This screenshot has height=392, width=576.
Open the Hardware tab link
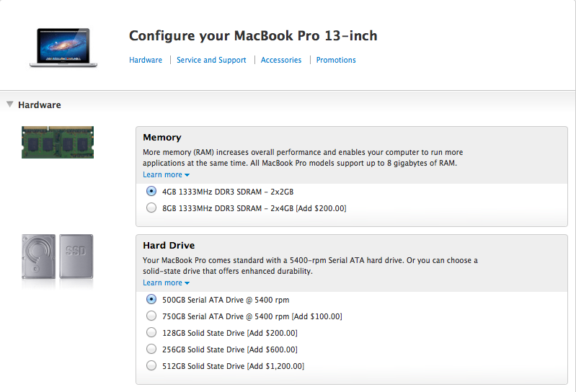click(x=146, y=60)
